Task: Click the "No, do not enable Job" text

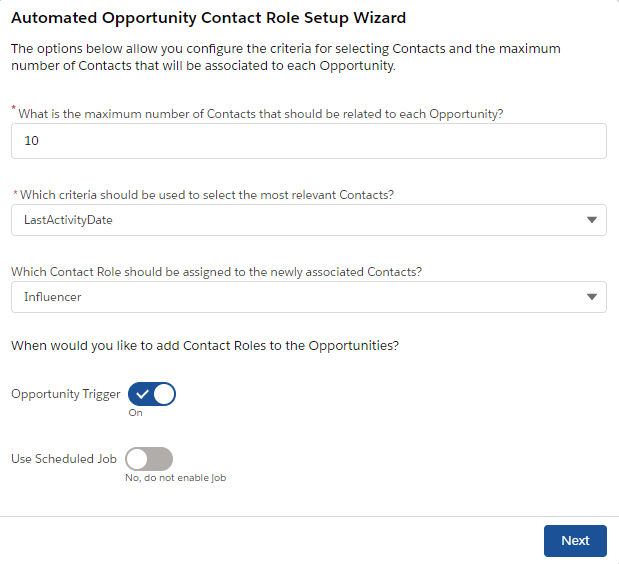Action: tap(176, 478)
